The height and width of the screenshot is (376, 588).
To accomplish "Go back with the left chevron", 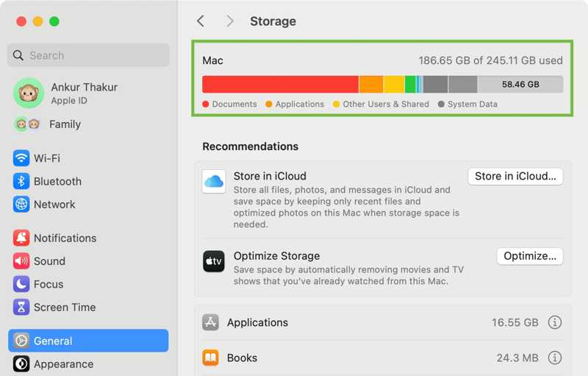I will pyautogui.click(x=201, y=21).
